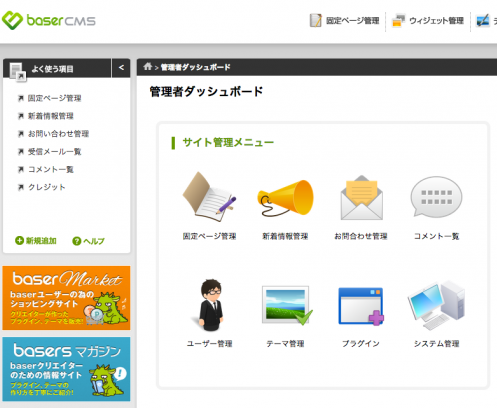Click the green question mark icon

pyautogui.click(x=77, y=241)
